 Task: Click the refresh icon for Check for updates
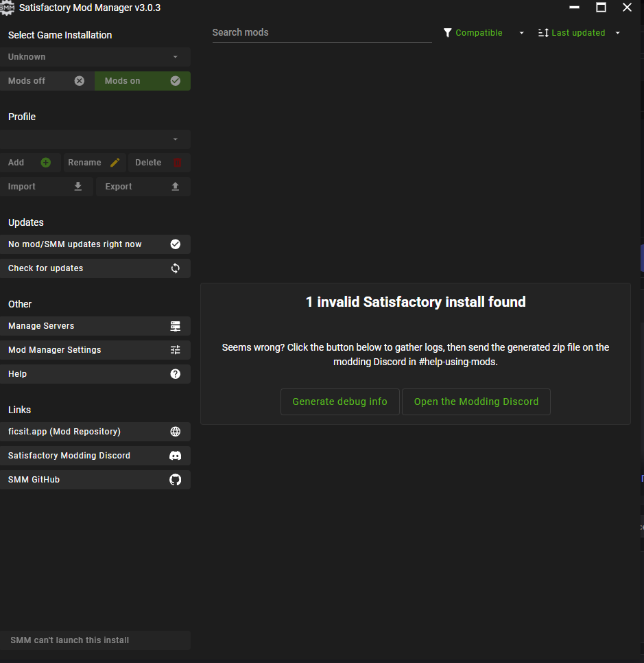[x=176, y=268]
